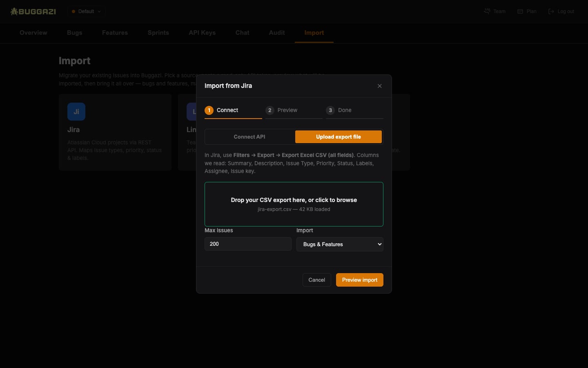Switch to the Audit tab
Image resolution: width=588 pixels, height=368 pixels.
pyautogui.click(x=277, y=33)
